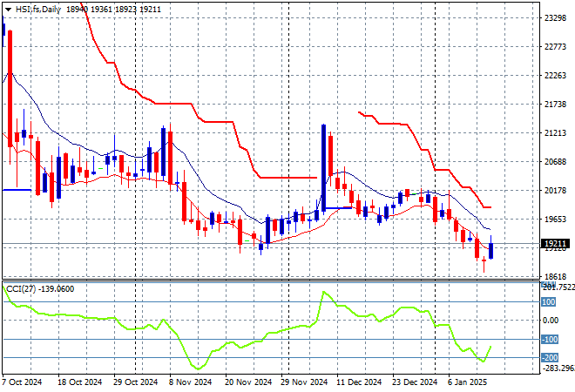
Task: Open the chart menu triangle beside HSI.fs
Action: (x=7, y=7)
